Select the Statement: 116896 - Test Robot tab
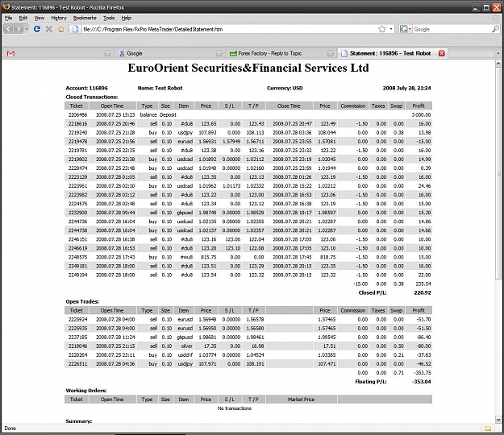This screenshot has width=504, height=435. click(x=392, y=54)
